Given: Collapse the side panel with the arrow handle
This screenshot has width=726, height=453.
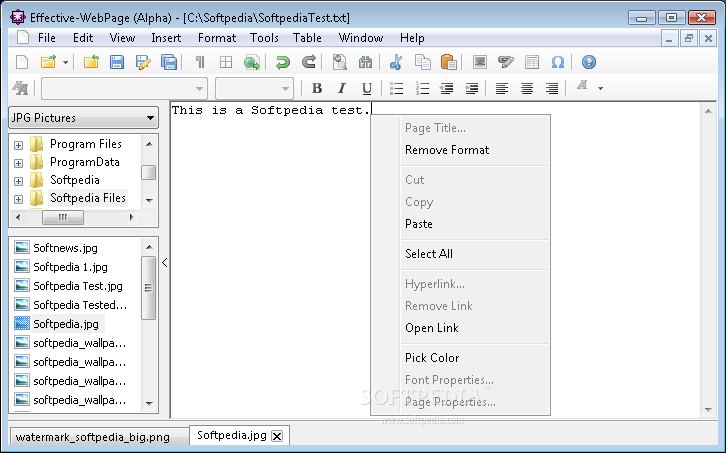Looking at the screenshot, I should [x=165, y=263].
